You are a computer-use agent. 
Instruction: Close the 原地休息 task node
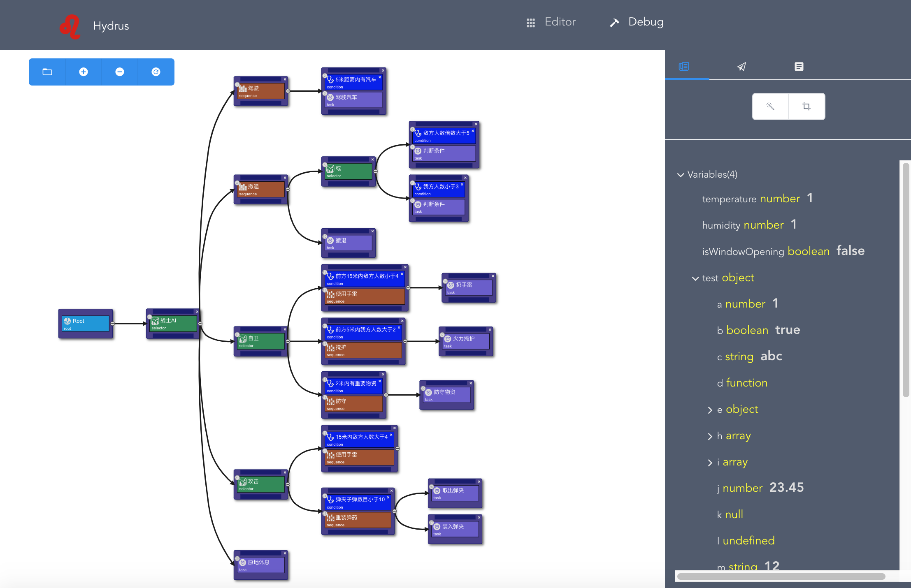(x=285, y=553)
